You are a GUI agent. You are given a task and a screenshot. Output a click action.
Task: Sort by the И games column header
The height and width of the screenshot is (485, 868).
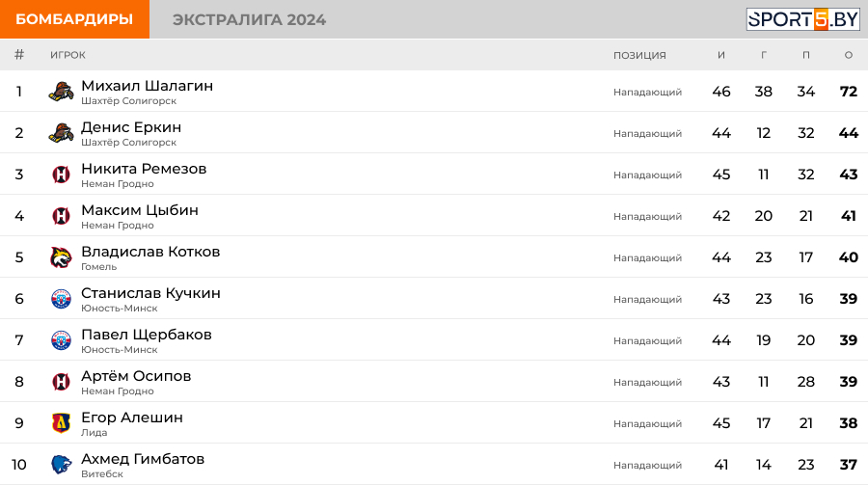(x=720, y=55)
